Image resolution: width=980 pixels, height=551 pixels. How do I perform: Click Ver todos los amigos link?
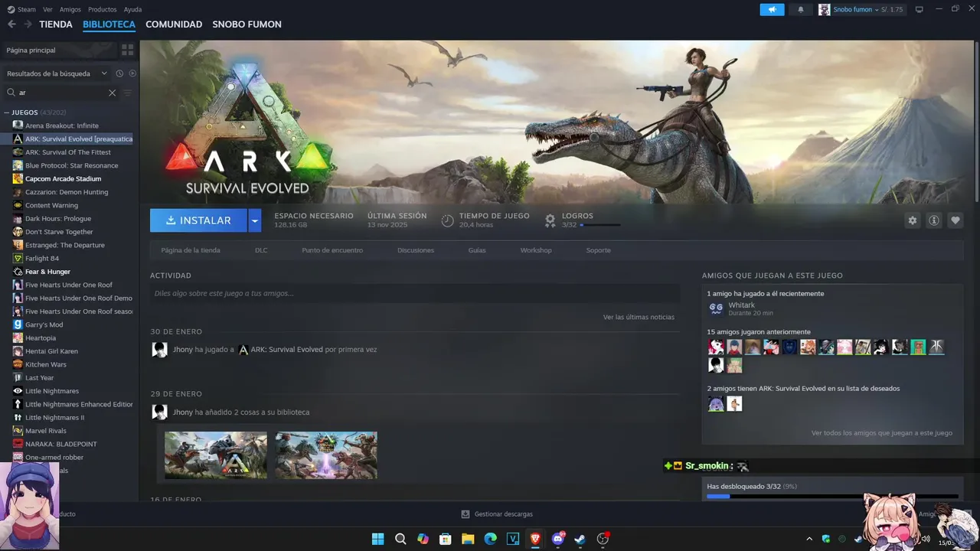point(882,433)
